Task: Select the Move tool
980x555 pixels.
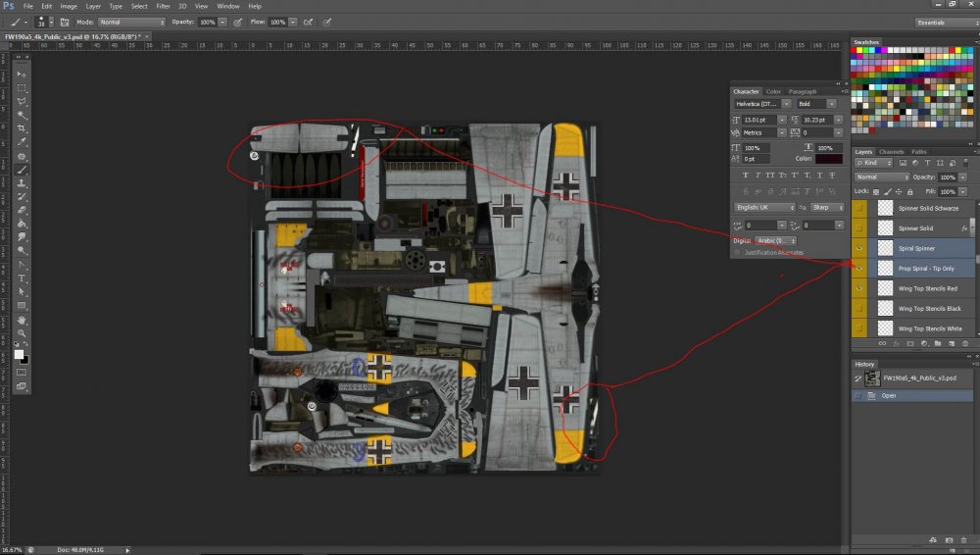Action: point(22,74)
